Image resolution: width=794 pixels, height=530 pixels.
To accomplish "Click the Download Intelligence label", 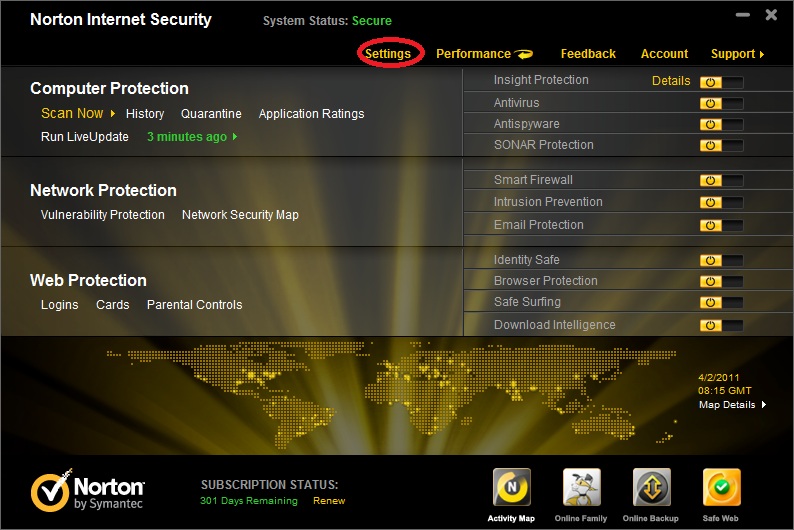I will 554,325.
